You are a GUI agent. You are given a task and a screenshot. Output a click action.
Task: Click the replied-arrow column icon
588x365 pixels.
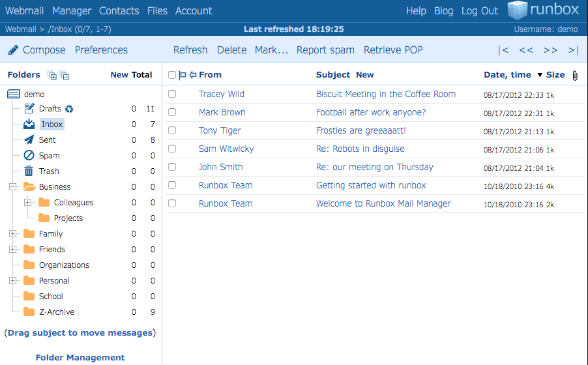[192, 75]
